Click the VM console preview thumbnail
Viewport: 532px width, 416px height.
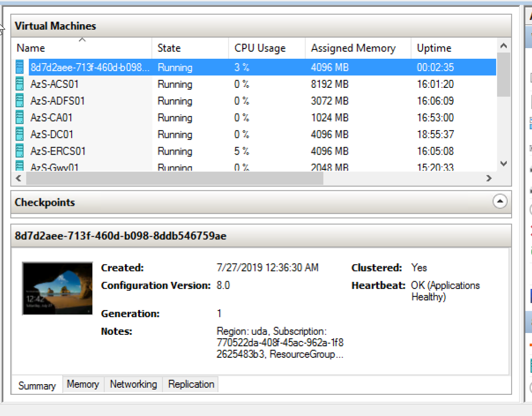(x=57, y=288)
